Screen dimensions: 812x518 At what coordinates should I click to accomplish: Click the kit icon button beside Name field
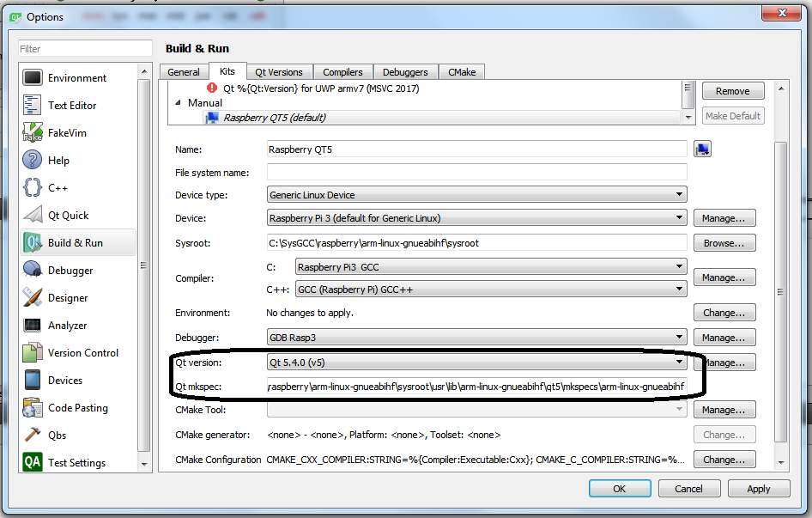[702, 149]
